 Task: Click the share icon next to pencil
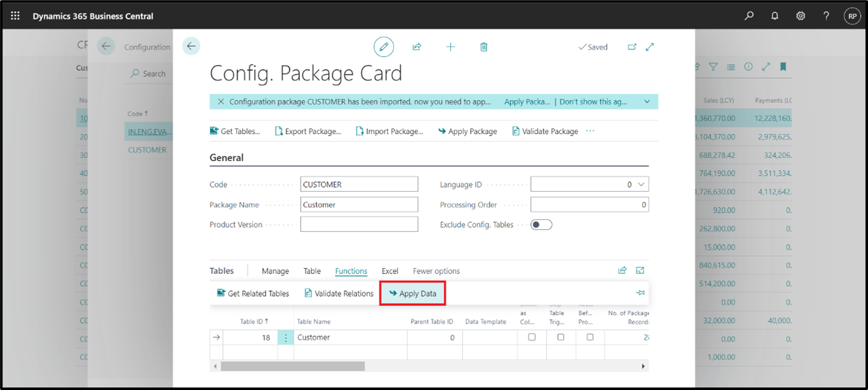(x=416, y=46)
